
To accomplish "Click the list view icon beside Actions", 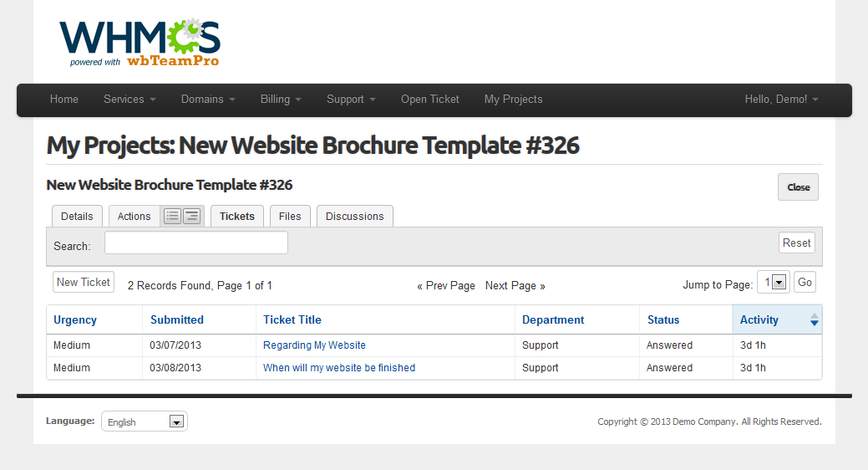I will point(172,217).
